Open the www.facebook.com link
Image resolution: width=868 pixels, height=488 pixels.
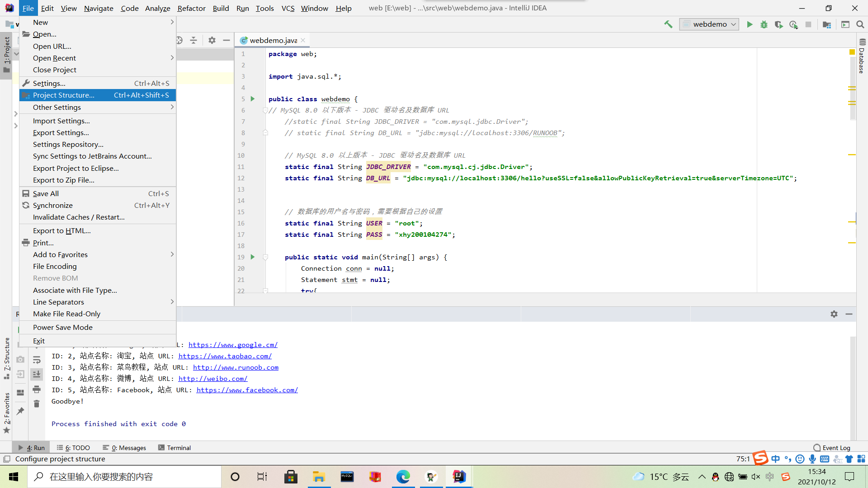[x=247, y=390]
